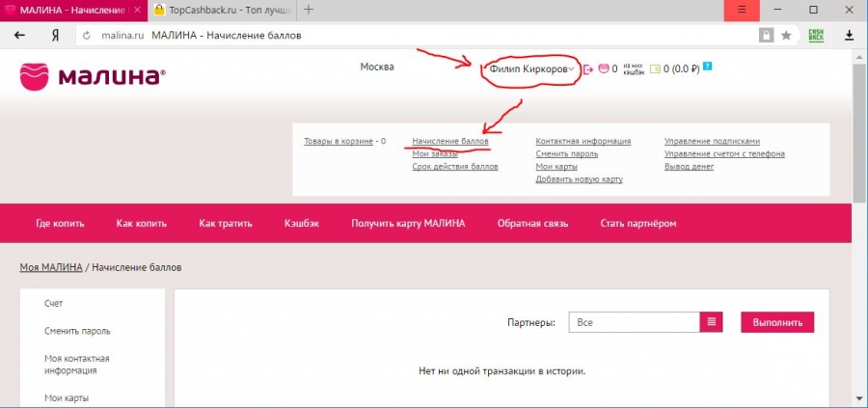Open downloads via the download arrow icon
This screenshot has width=868, height=408.
(849, 36)
